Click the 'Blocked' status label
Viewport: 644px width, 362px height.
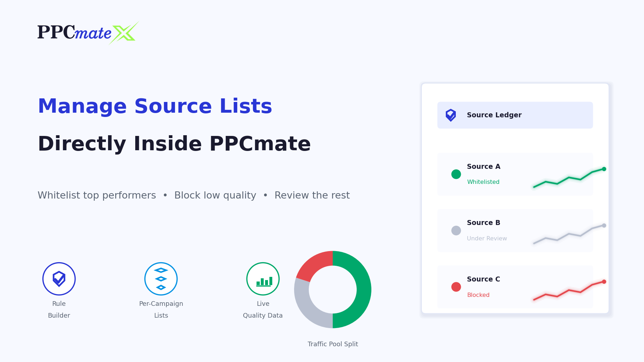click(478, 295)
